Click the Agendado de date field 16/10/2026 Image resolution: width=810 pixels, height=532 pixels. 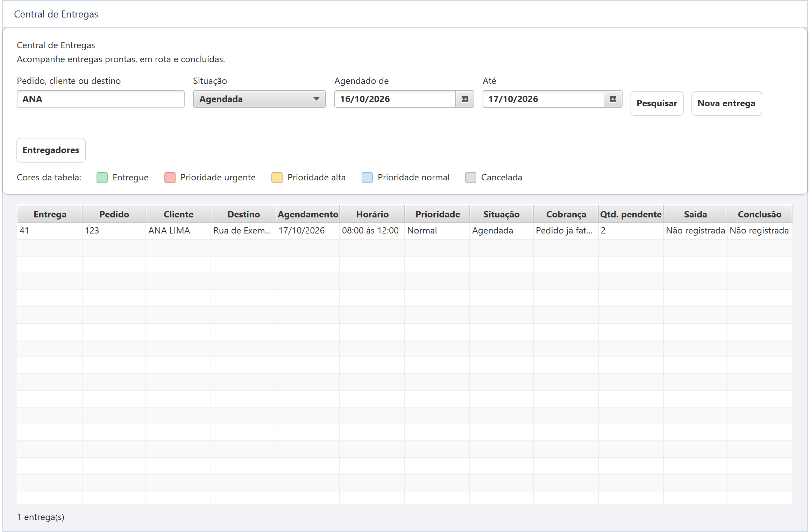click(395, 99)
